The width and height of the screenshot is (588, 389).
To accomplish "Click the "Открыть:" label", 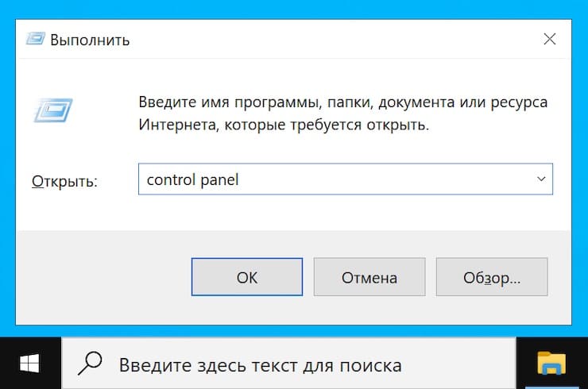I will coord(64,181).
